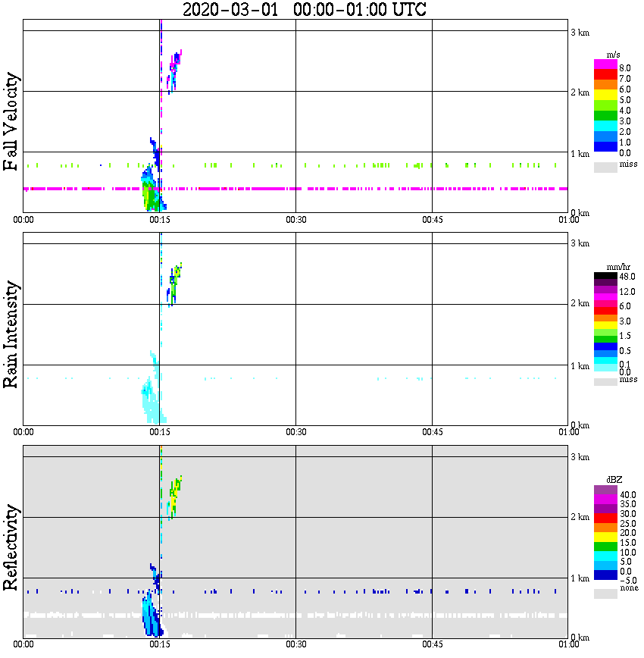This screenshot has width=644, height=658.
Task: Pick the yellow swatch in the m/s legend
Action: coord(605,96)
